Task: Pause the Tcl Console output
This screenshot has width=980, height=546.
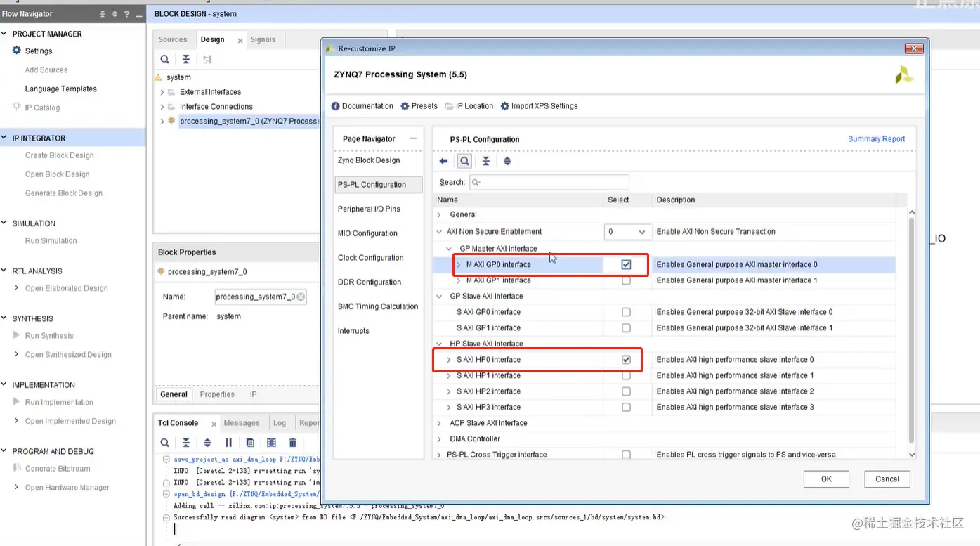Action: pyautogui.click(x=228, y=443)
